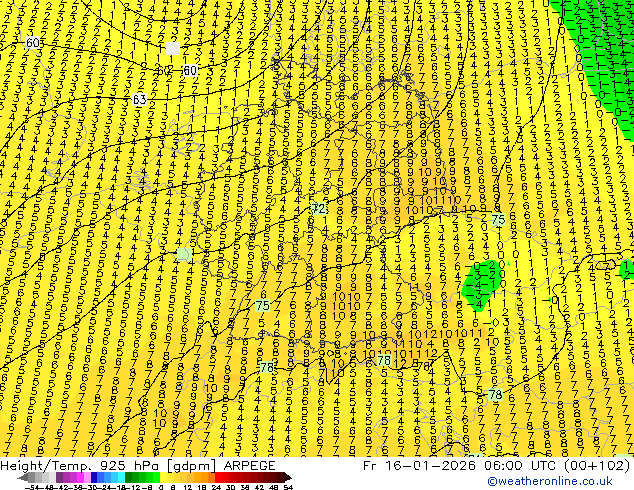Pick the dark green swatch in temperature legend
This screenshot has width=634, height=490.
[x=129, y=477]
